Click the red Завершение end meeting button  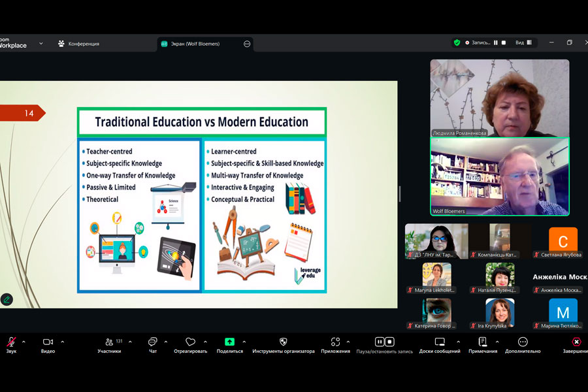[576, 345]
